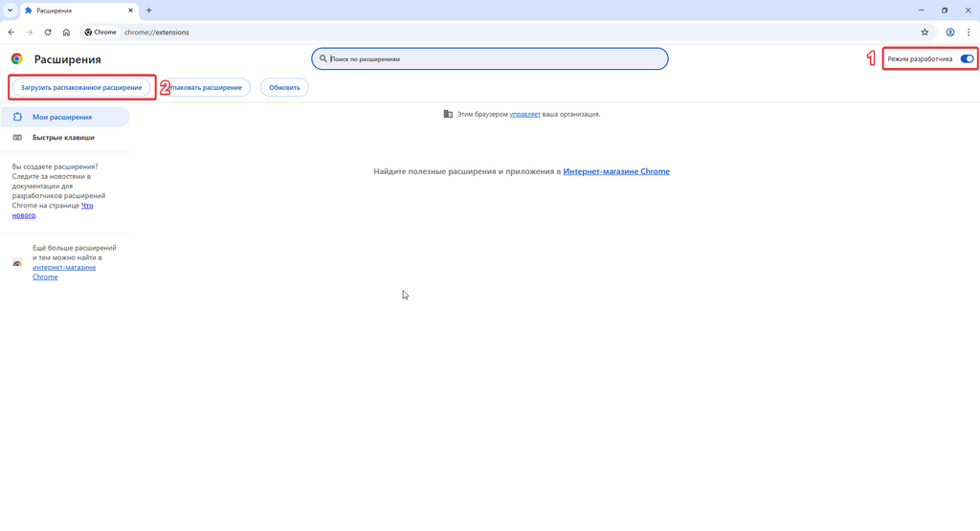Open the home page icon

pos(66,32)
